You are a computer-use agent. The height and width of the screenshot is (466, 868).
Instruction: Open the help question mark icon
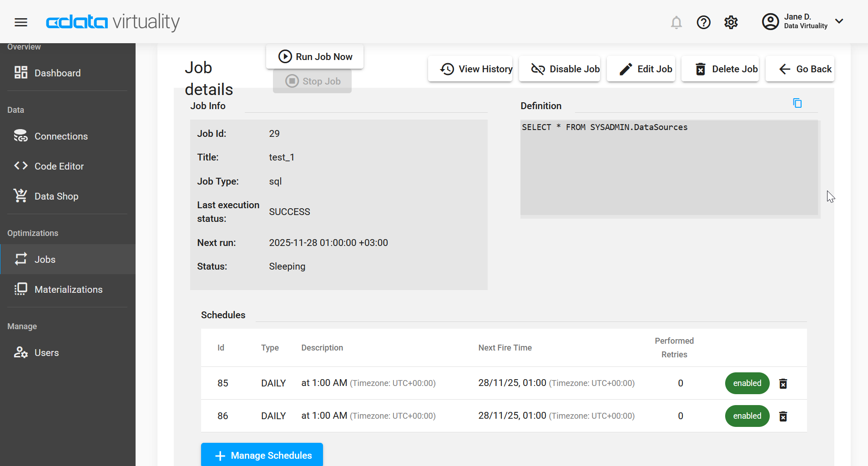click(703, 22)
